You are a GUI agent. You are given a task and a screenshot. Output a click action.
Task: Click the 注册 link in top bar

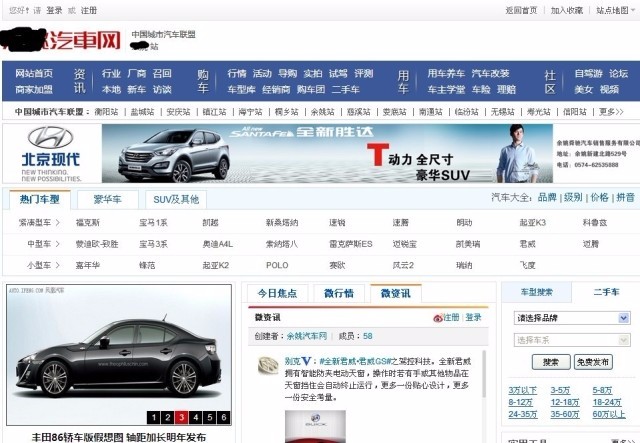click(89, 10)
